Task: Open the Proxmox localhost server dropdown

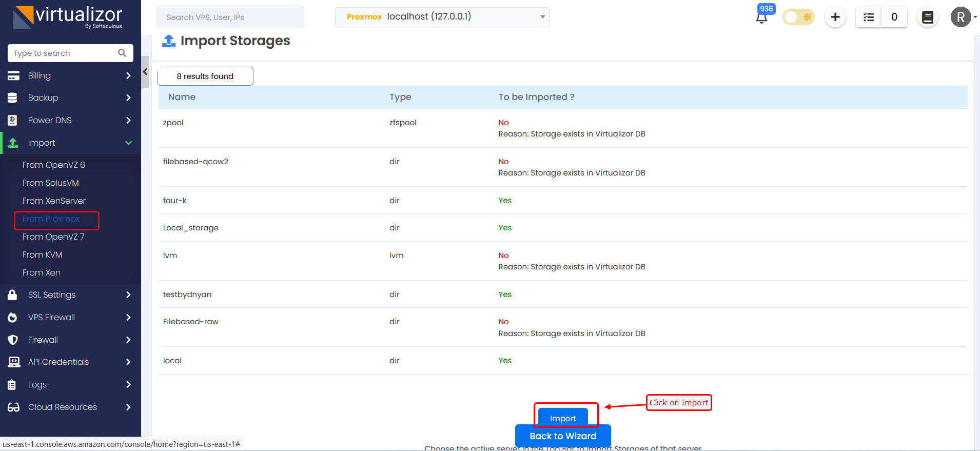Action: (x=442, y=17)
